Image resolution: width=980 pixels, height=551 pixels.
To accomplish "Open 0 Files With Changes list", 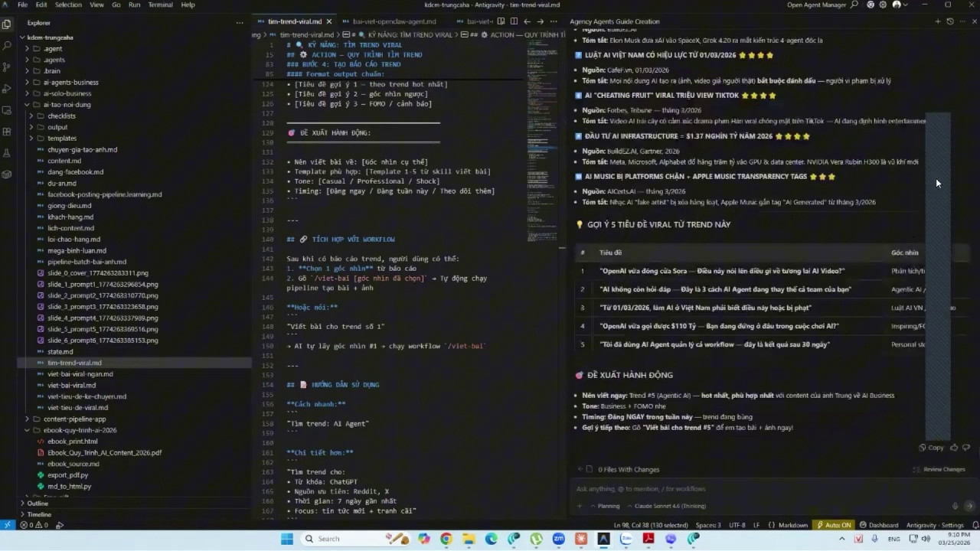I will point(628,469).
